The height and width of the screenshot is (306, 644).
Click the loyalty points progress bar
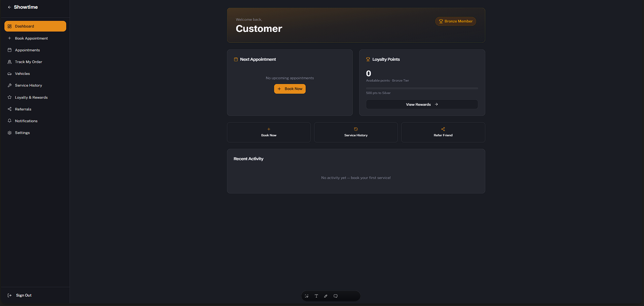[422, 88]
